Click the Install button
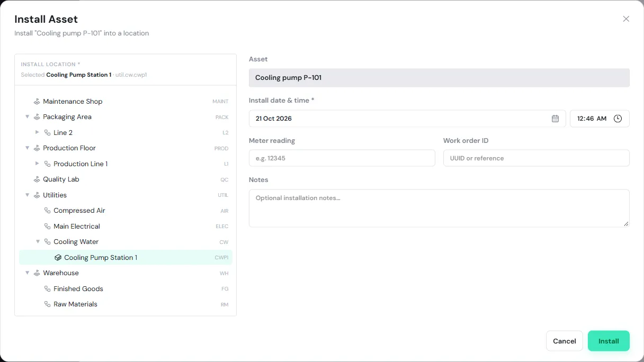This screenshot has width=644, height=362. (x=609, y=341)
